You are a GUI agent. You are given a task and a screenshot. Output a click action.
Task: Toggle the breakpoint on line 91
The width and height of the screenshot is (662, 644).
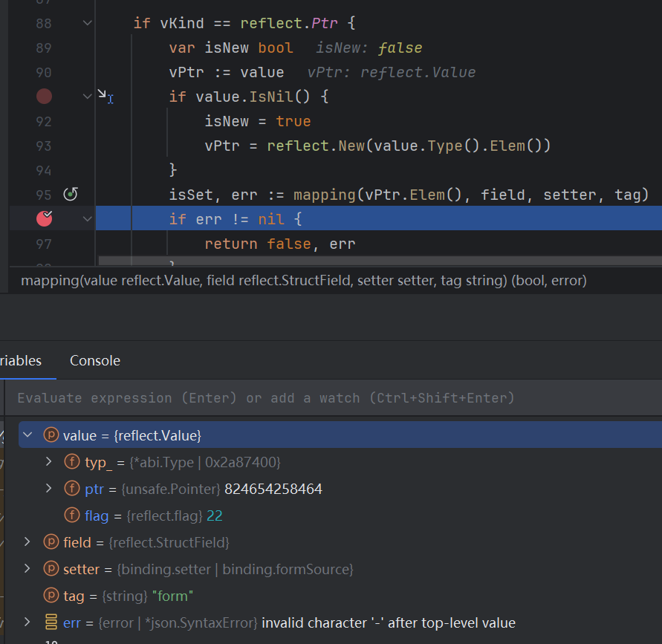44,97
